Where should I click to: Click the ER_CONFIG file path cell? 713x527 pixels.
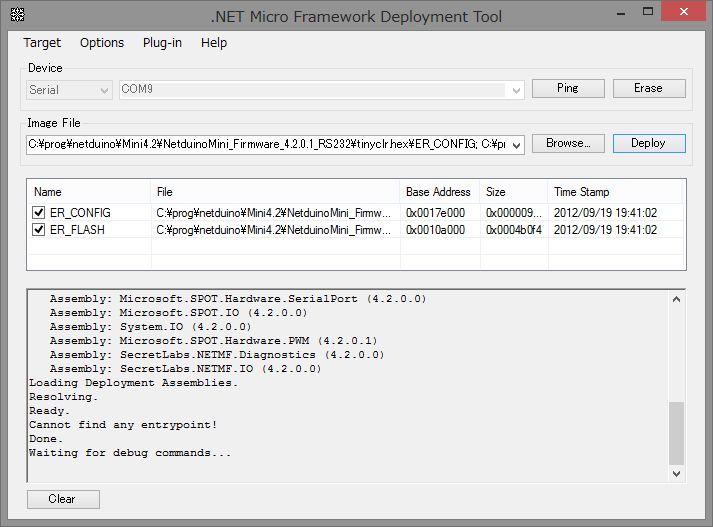click(x=273, y=213)
